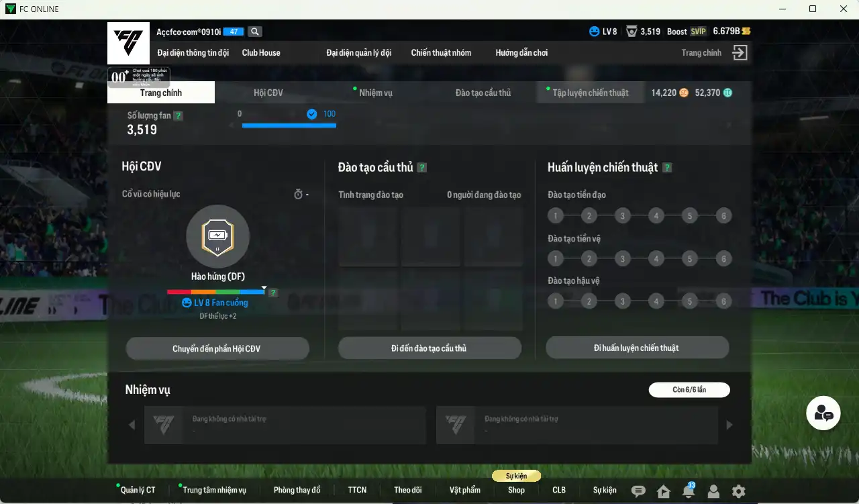Open the settings gear icon
The image size is (859, 504).
coord(738,491)
